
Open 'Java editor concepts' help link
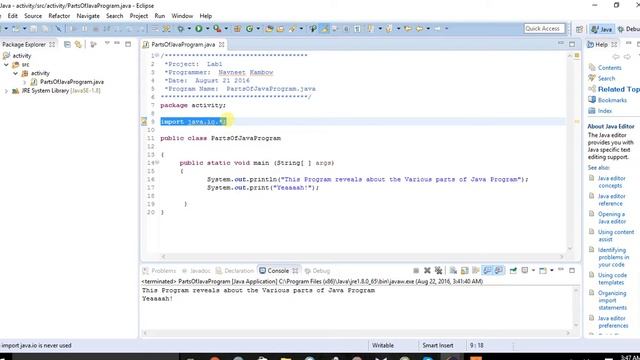pyautogui.click(x=611, y=182)
